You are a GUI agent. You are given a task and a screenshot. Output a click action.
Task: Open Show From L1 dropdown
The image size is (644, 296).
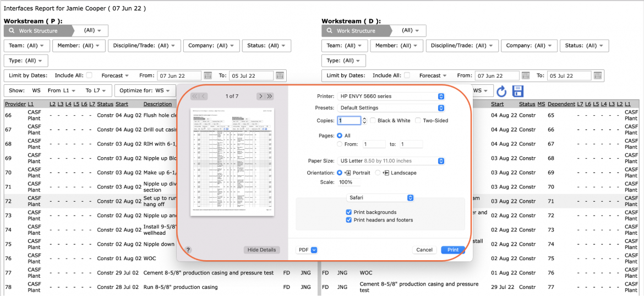click(x=61, y=90)
